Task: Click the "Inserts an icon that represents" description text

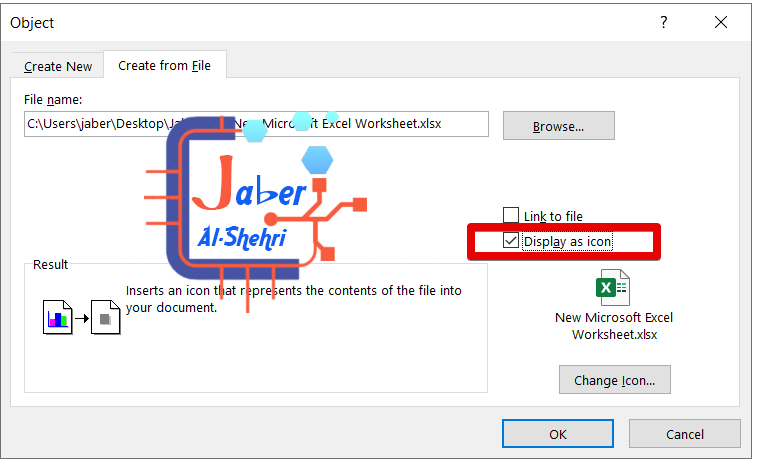Action: click(293, 299)
